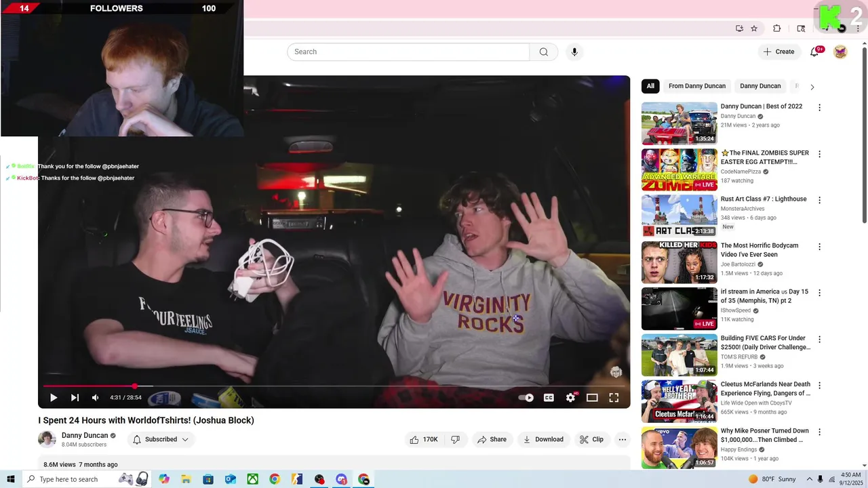
Task: Dislike the video
Action: [x=456, y=439]
